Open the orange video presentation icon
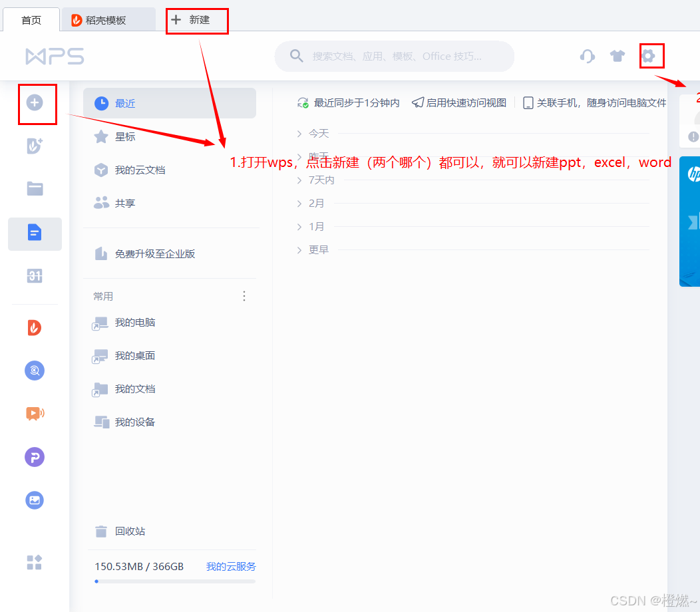Screen dimensions: 700x612 (35, 414)
